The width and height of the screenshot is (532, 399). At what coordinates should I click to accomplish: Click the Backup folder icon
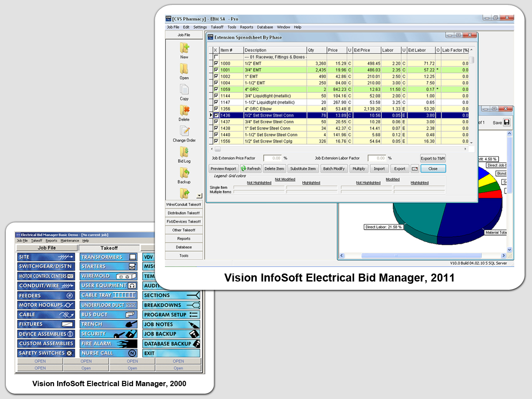click(x=184, y=173)
